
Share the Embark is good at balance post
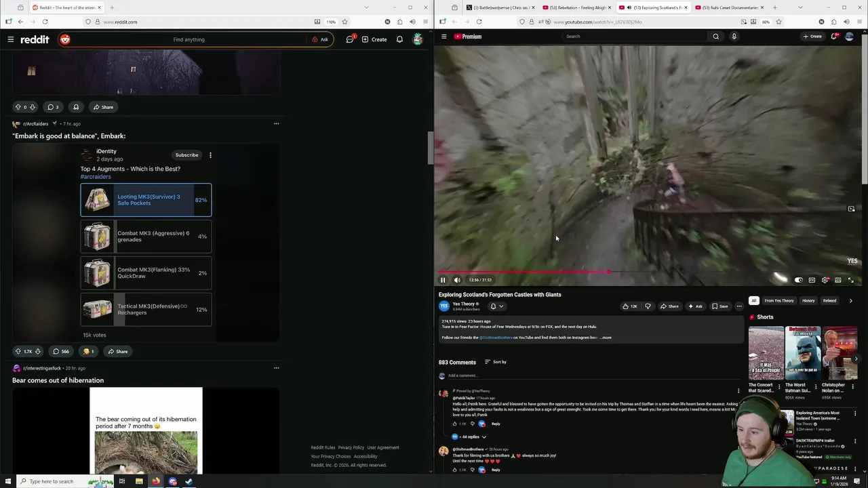tap(117, 351)
